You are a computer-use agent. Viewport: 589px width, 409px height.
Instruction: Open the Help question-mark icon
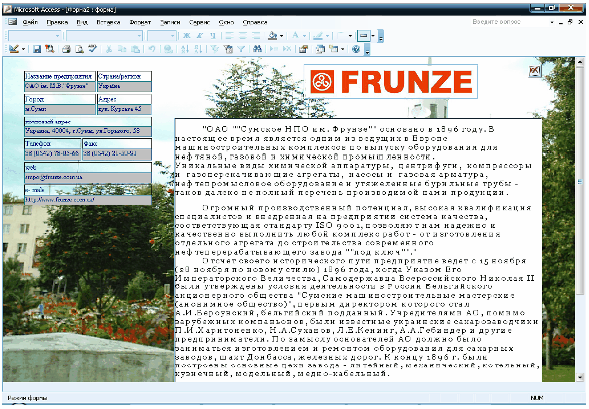coord(356,49)
